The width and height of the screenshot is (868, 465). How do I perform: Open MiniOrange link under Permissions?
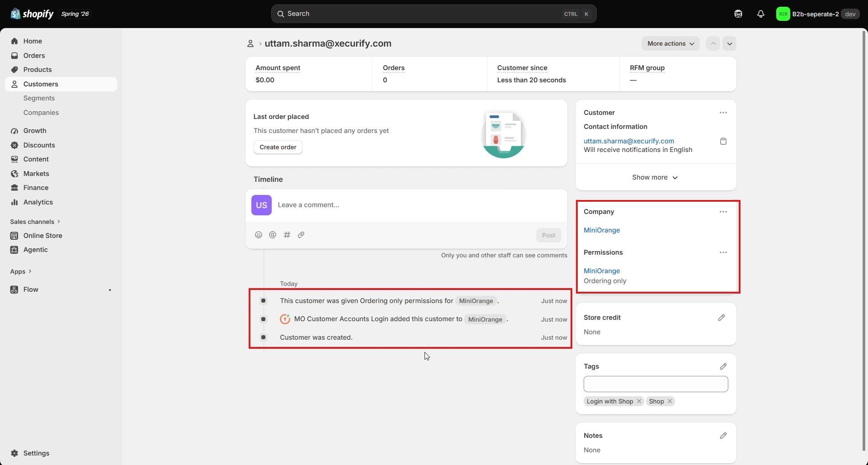click(602, 271)
